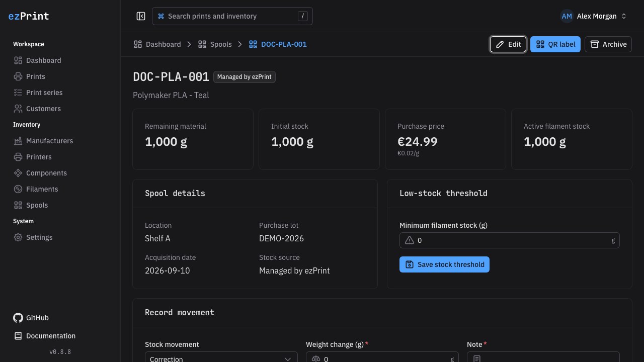Screen dimensions: 644x362
Task: Click the Settings gear icon
Action: tap(18, 237)
